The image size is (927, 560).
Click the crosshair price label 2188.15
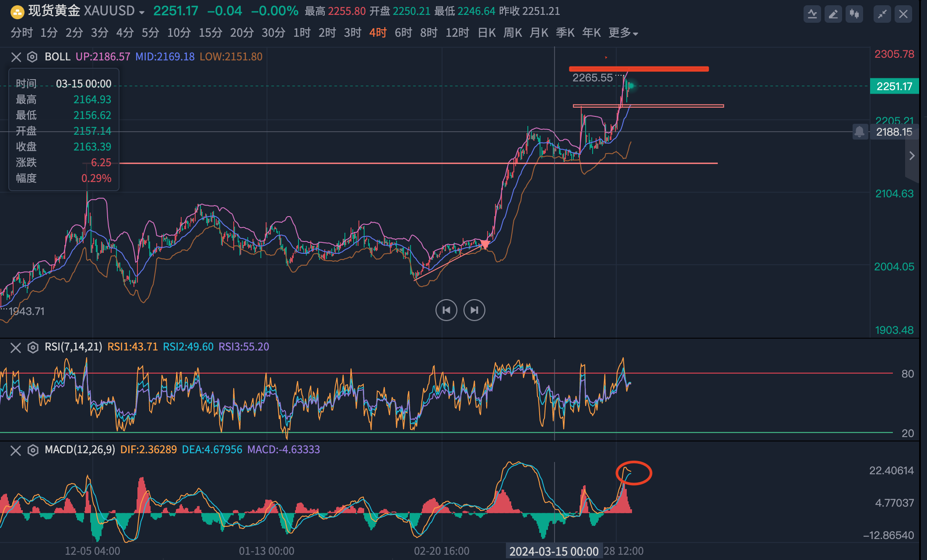click(x=894, y=132)
